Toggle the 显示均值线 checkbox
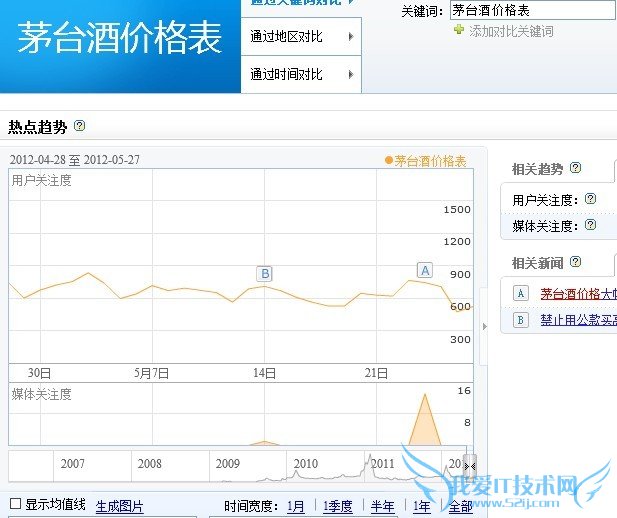Image resolution: width=617 pixels, height=518 pixels. tap(15, 504)
